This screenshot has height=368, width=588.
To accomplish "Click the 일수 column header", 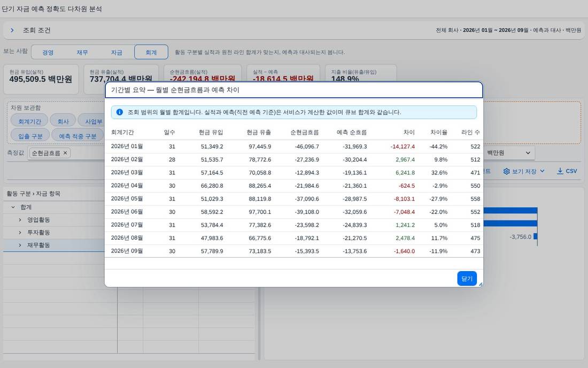I will pyautogui.click(x=169, y=133).
